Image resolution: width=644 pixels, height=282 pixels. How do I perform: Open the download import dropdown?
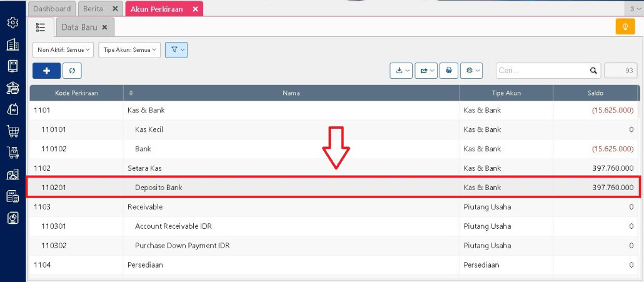401,71
